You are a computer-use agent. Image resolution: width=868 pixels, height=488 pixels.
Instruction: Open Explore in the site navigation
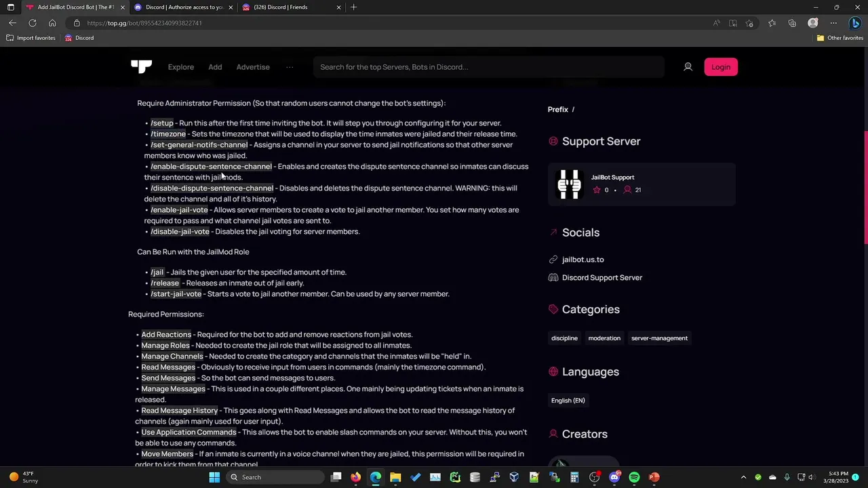coord(181,67)
